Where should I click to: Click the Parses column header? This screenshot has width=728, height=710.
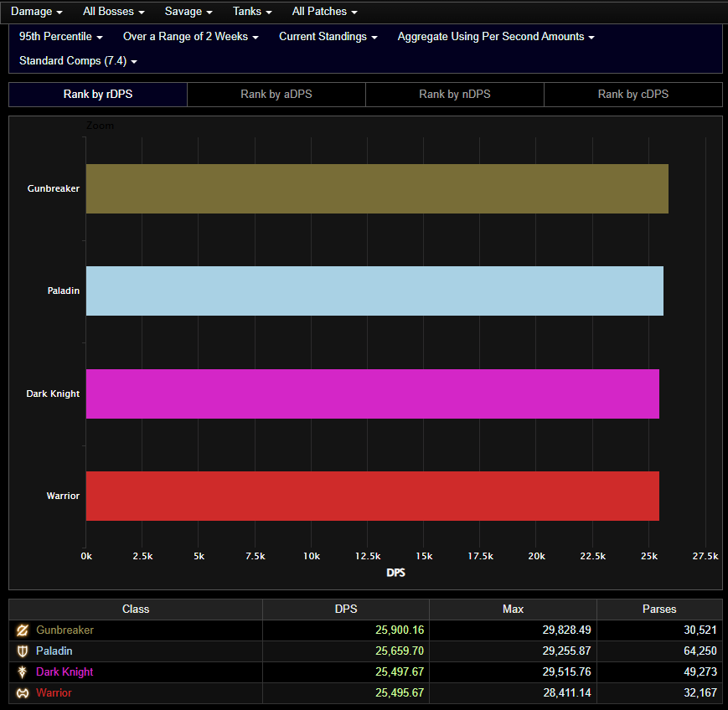(659, 610)
